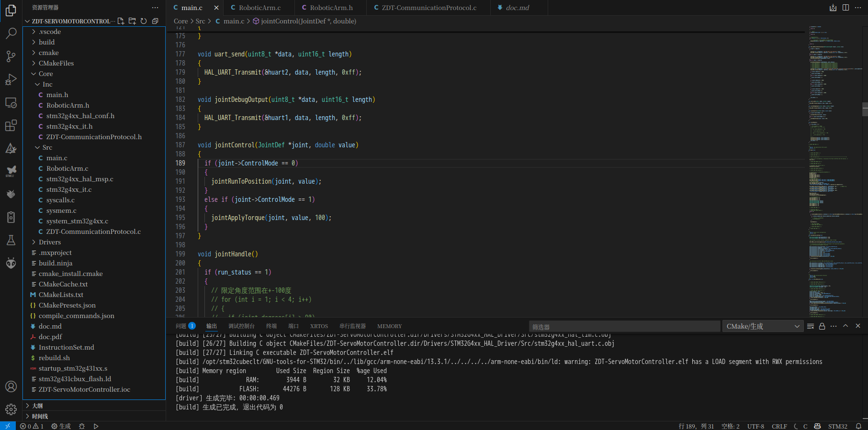Open the 调试控制台 debug console tab
868x430 pixels.
coord(241,326)
